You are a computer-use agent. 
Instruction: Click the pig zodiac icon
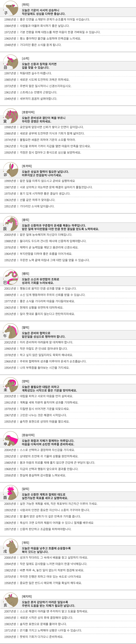pyautogui.click(x=11, y=599)
